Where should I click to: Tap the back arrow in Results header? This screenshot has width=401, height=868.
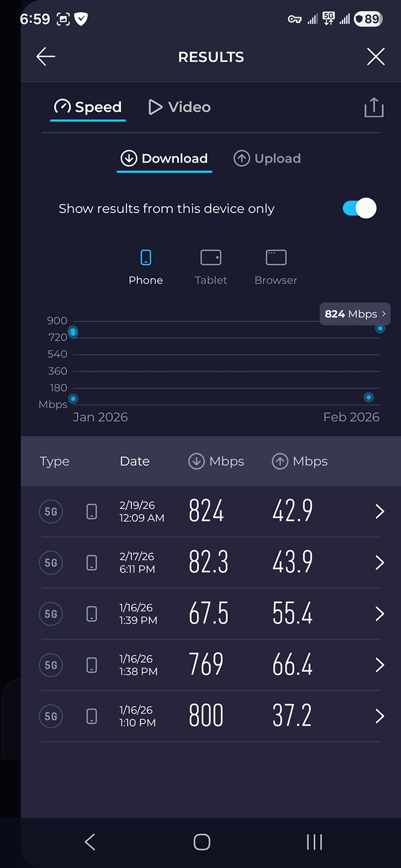46,57
